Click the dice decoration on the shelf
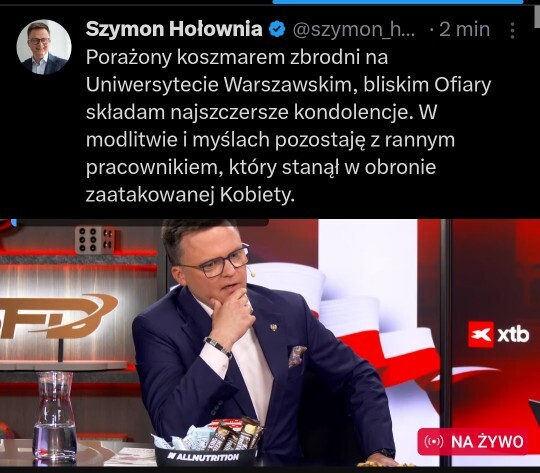Screen dimensions: 540x473 coord(95,239)
